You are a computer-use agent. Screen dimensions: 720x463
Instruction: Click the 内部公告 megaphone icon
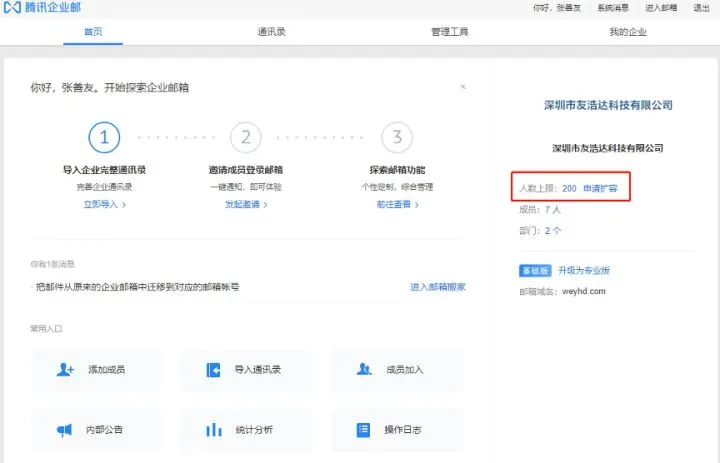click(64, 430)
